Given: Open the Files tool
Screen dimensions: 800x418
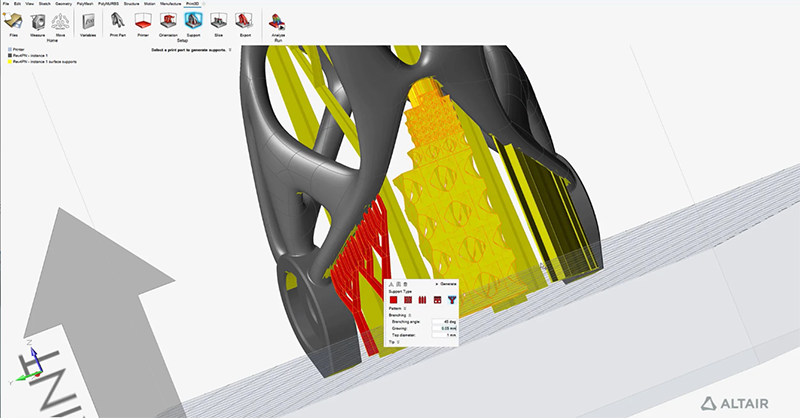Looking at the screenshot, I should (x=13, y=24).
